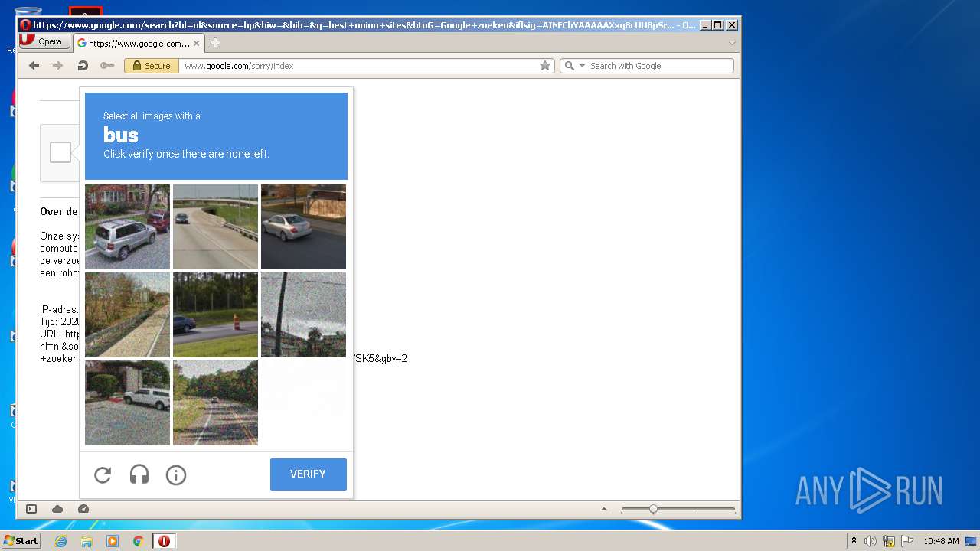Screen dimensions: 980x551
Task: Get a new reCAPTCHA challenge
Action: coord(103,475)
